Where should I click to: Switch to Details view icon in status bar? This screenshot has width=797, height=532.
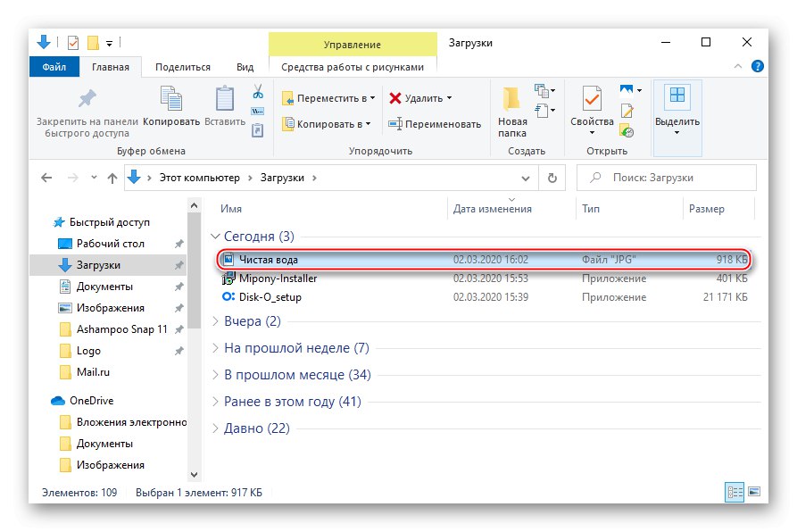pyautogui.click(x=734, y=492)
